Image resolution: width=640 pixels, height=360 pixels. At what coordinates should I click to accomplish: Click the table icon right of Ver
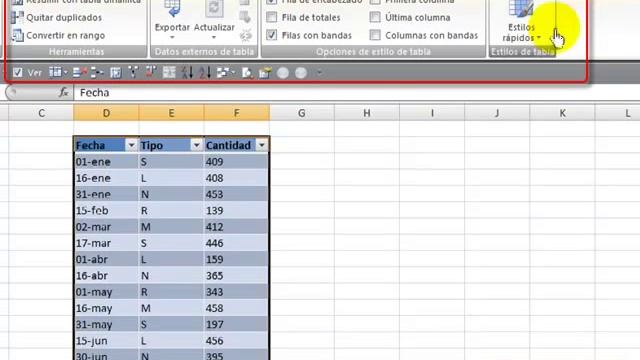55,73
